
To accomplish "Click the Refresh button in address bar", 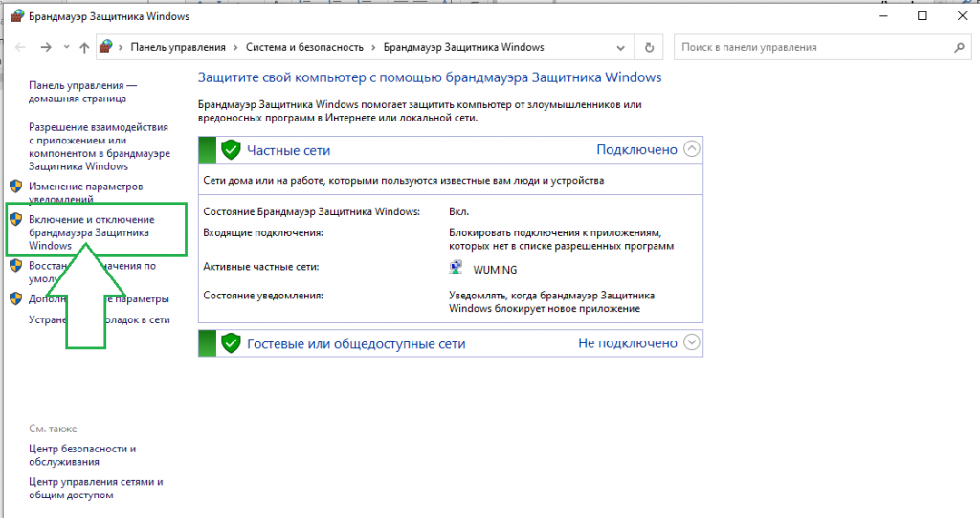I will coord(650,47).
